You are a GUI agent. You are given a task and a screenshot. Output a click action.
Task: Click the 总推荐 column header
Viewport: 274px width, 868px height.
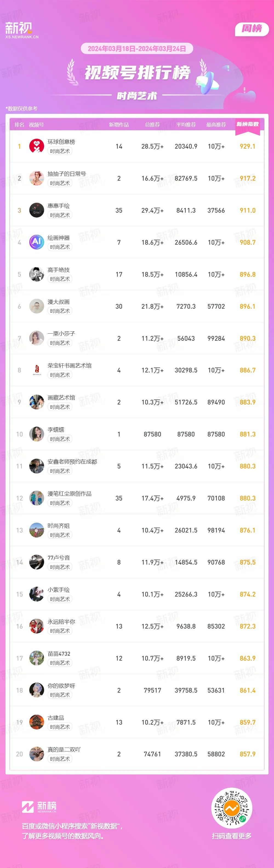pyautogui.click(x=152, y=125)
